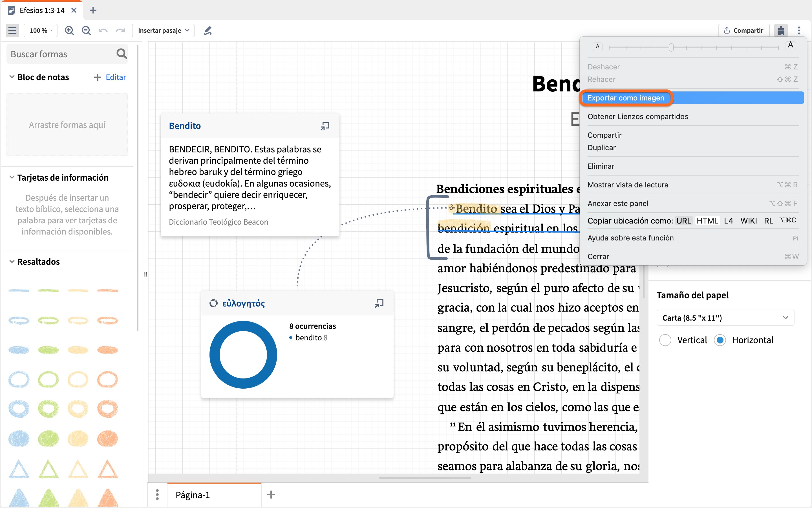Choose Mostrar vista de lectura
Viewport: 812px width, 508px height.
point(693,185)
